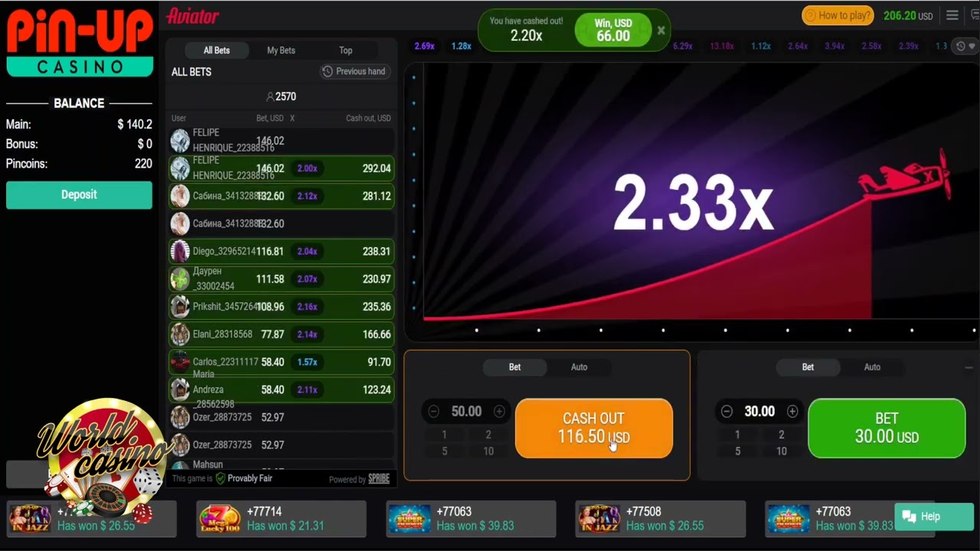Click quick amount 10 in first panel

pyautogui.click(x=488, y=452)
